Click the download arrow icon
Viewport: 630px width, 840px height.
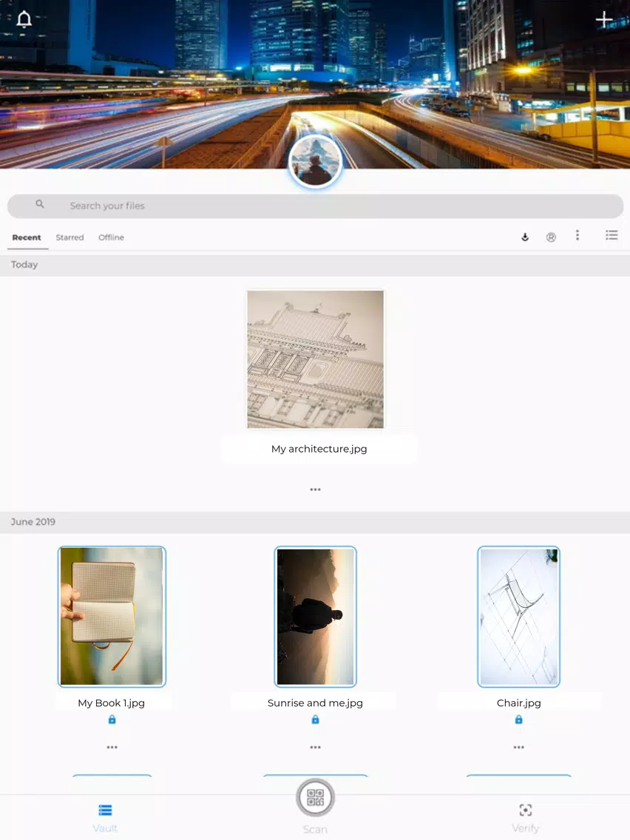(x=525, y=237)
